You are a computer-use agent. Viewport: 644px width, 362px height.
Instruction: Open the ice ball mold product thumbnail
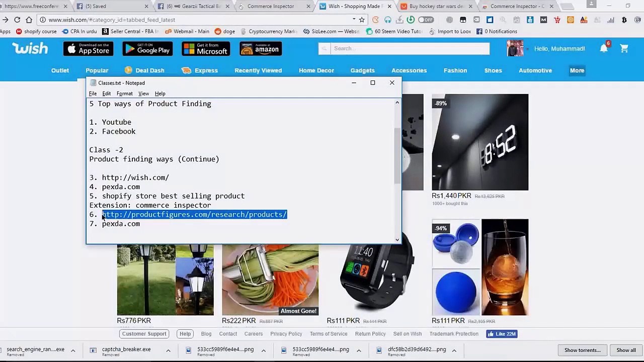pyautogui.click(x=480, y=267)
